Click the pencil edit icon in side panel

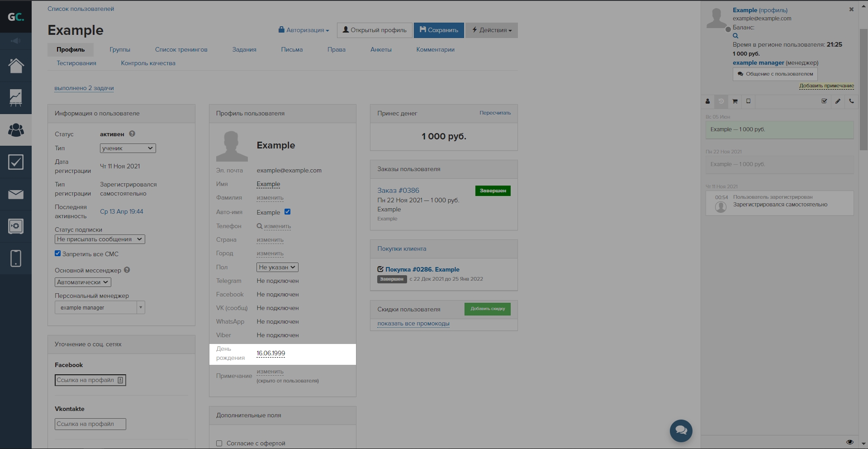(838, 101)
